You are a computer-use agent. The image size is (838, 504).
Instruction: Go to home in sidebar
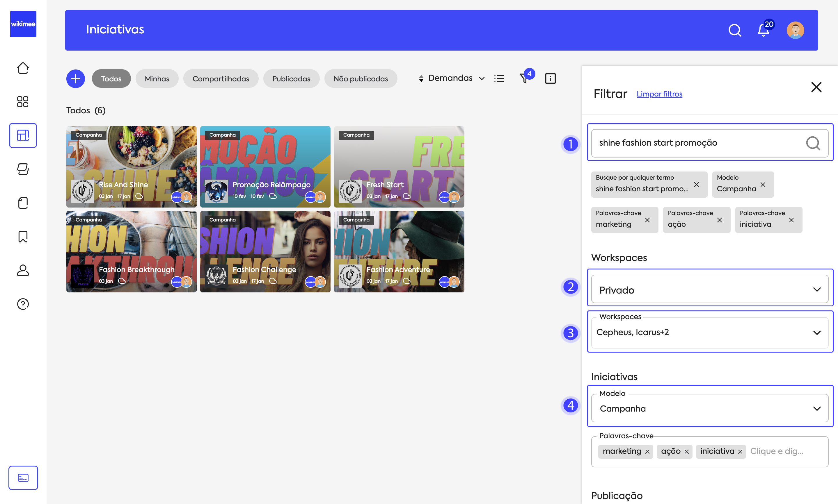[x=23, y=68]
